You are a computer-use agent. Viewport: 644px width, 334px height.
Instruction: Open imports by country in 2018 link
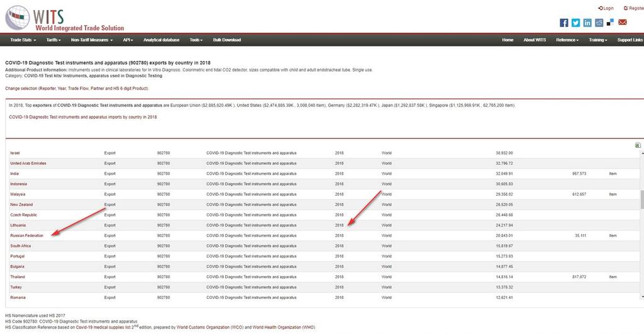pyautogui.click(x=83, y=117)
